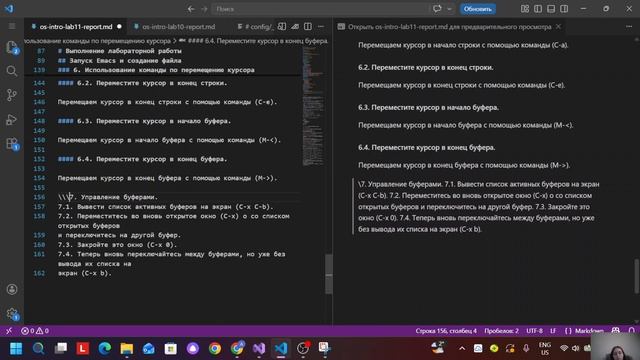Close the preview tab
640x360 pixels.
click(x=558, y=27)
